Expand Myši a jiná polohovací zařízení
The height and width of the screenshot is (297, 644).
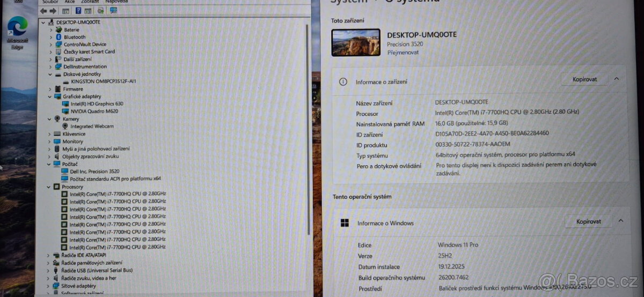point(50,148)
